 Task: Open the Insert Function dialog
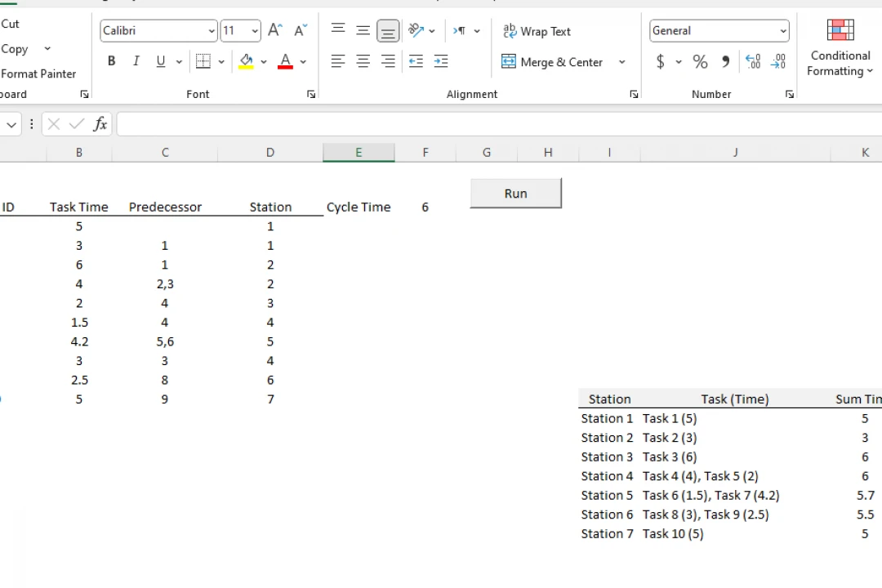[100, 124]
